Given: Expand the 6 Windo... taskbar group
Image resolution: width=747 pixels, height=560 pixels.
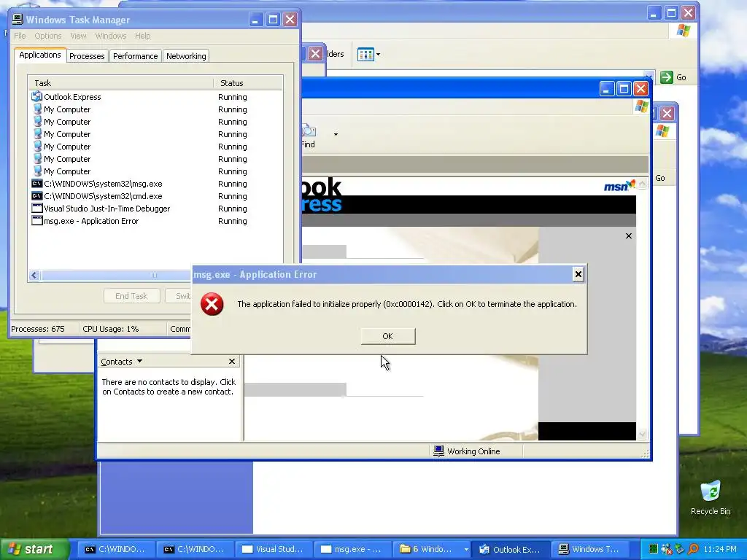Looking at the screenshot, I should coord(433,549).
